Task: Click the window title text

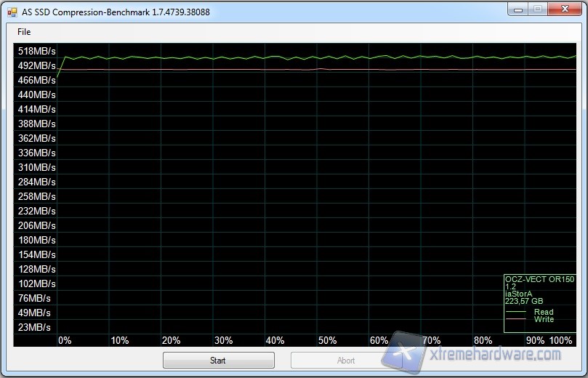Action: 116,12
